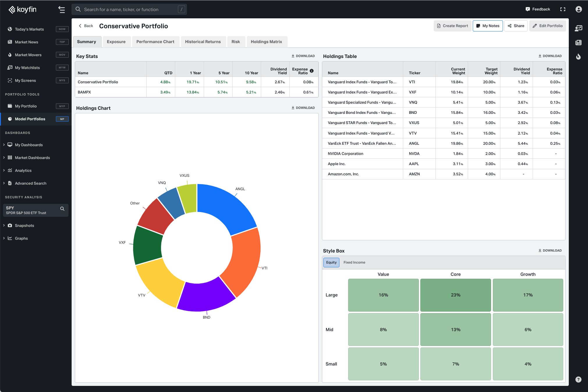Expand Market Dashboards section
This screenshot has height=392, width=588.
coord(4,158)
